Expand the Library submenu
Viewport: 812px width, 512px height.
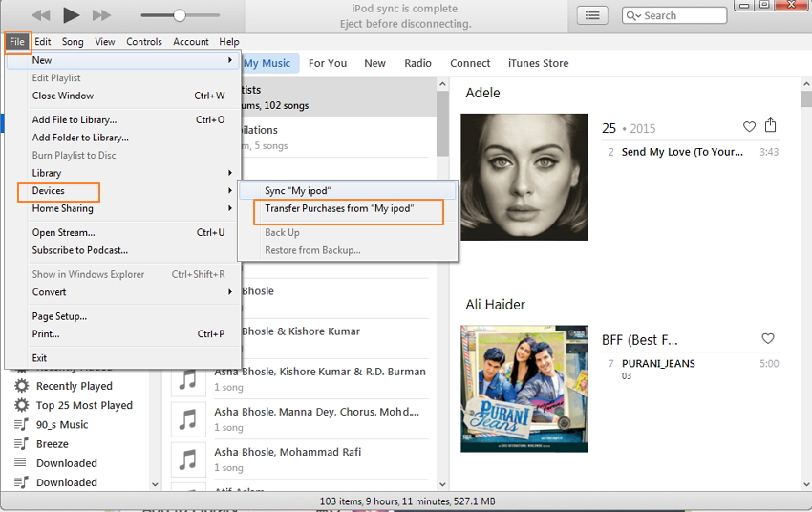[x=122, y=173]
